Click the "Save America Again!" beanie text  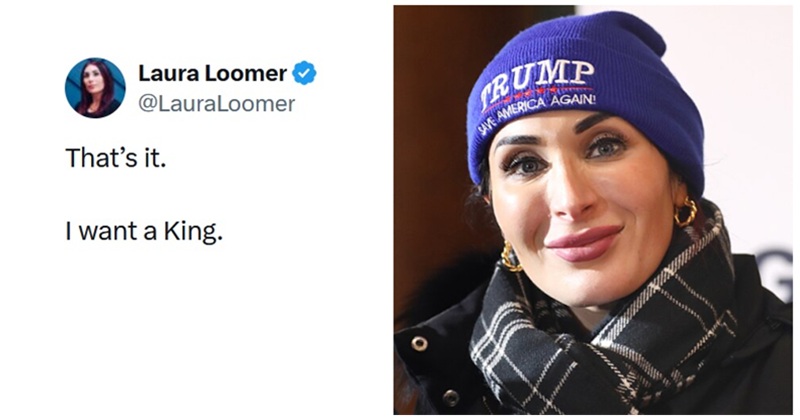[x=535, y=112]
